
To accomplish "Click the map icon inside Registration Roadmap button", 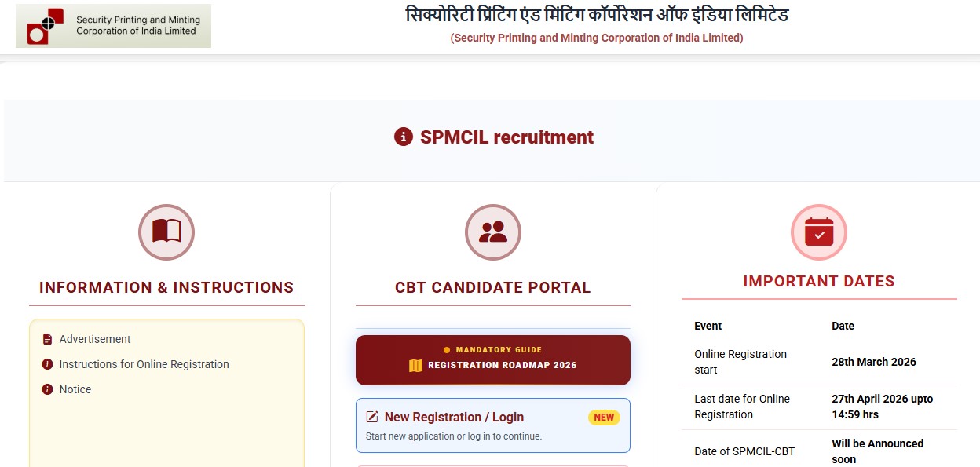I will (x=416, y=365).
